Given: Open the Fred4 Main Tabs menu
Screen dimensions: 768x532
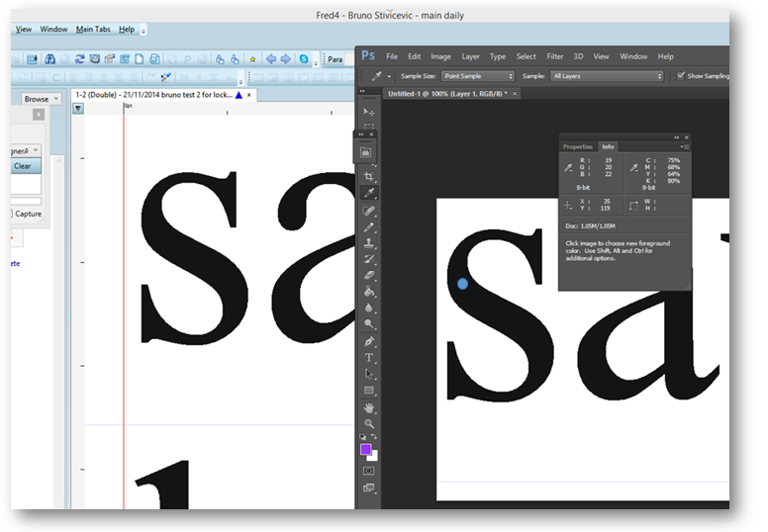Looking at the screenshot, I should [93, 30].
